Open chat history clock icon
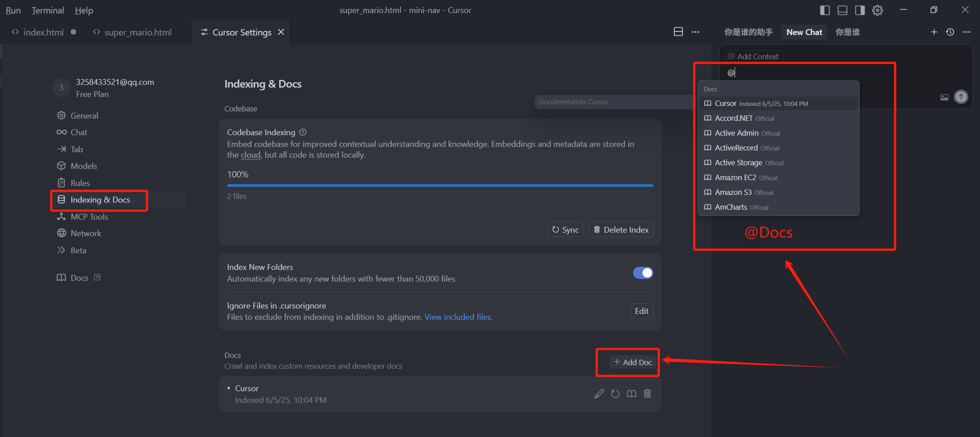The image size is (980, 437). (950, 32)
